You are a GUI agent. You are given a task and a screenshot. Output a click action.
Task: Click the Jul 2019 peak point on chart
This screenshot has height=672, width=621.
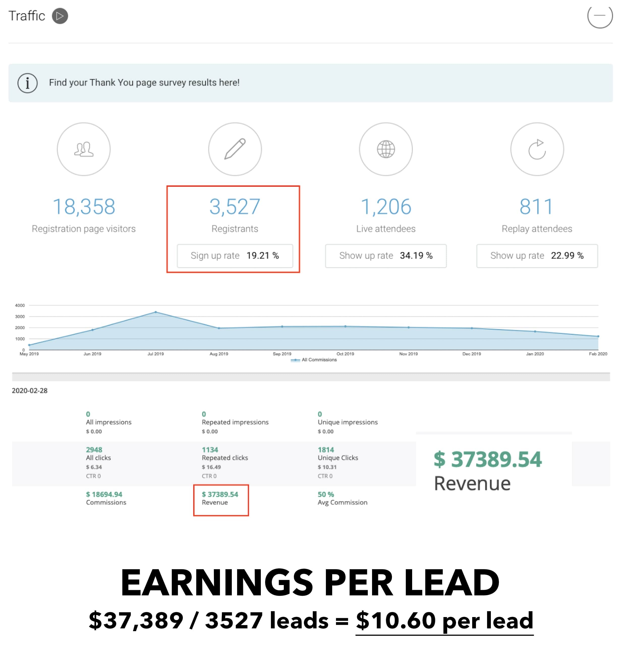tap(156, 312)
